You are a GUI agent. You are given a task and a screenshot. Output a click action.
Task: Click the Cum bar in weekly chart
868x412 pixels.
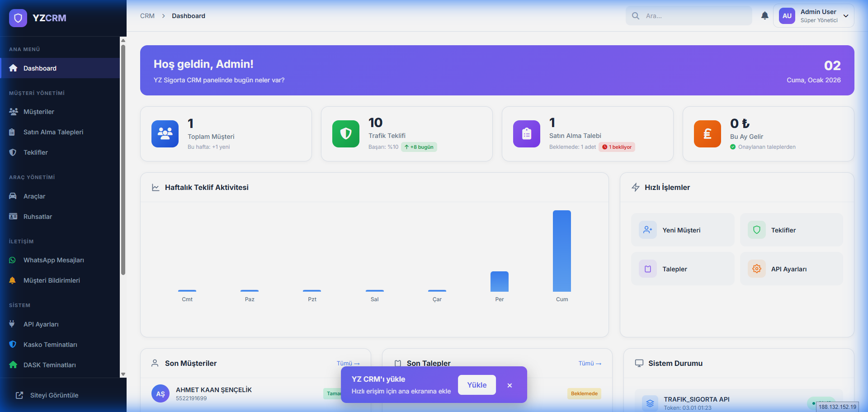[561, 251]
